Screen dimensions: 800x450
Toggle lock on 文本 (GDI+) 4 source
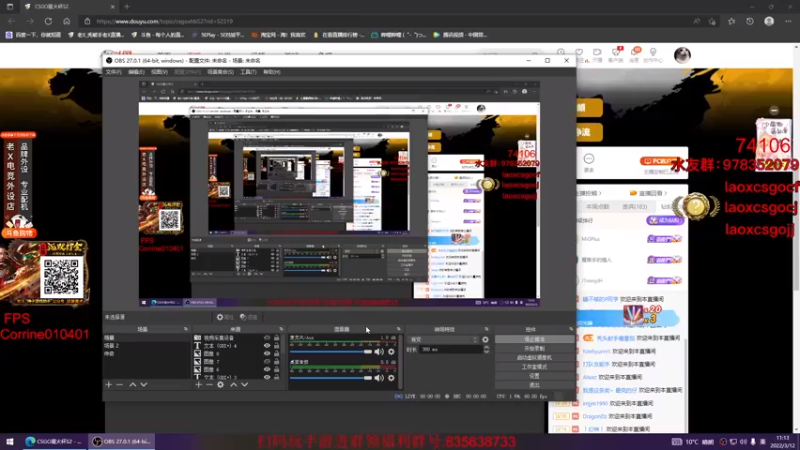coord(277,345)
